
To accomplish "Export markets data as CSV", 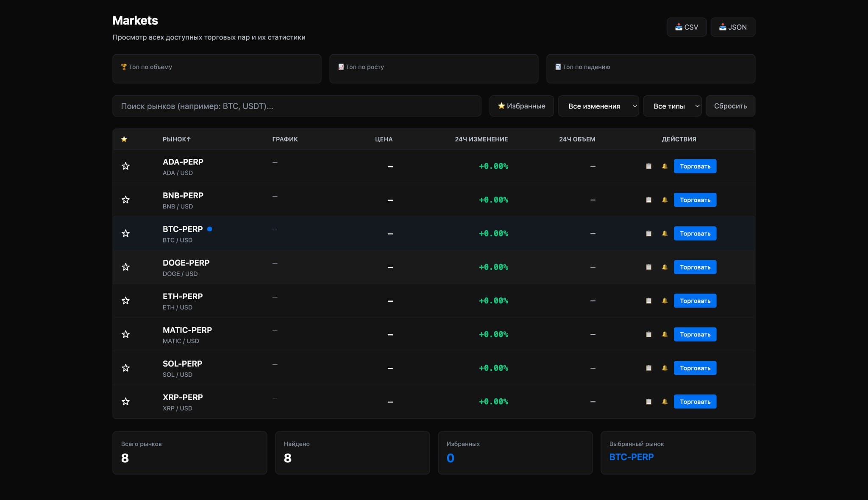I will (x=687, y=27).
